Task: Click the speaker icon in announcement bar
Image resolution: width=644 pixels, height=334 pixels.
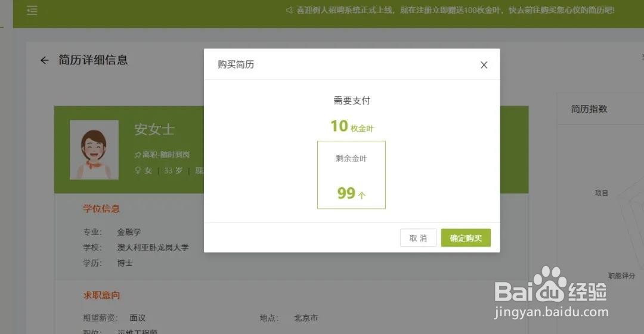Action: 289,10
